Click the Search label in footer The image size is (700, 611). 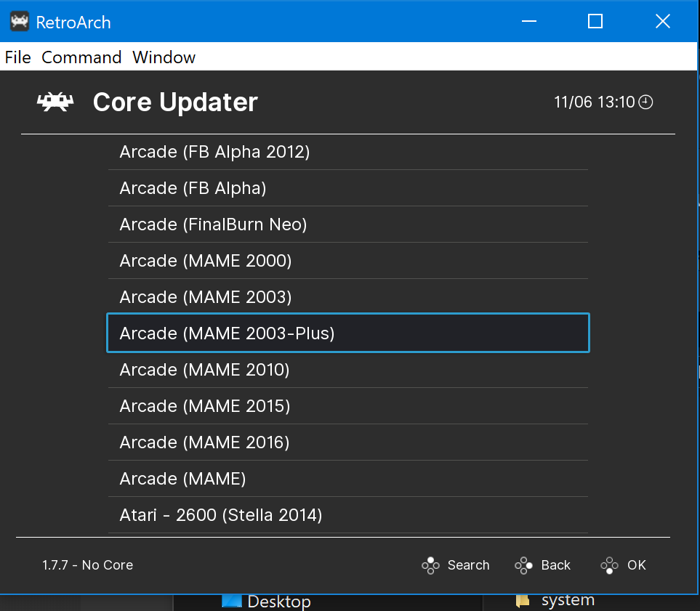(468, 565)
